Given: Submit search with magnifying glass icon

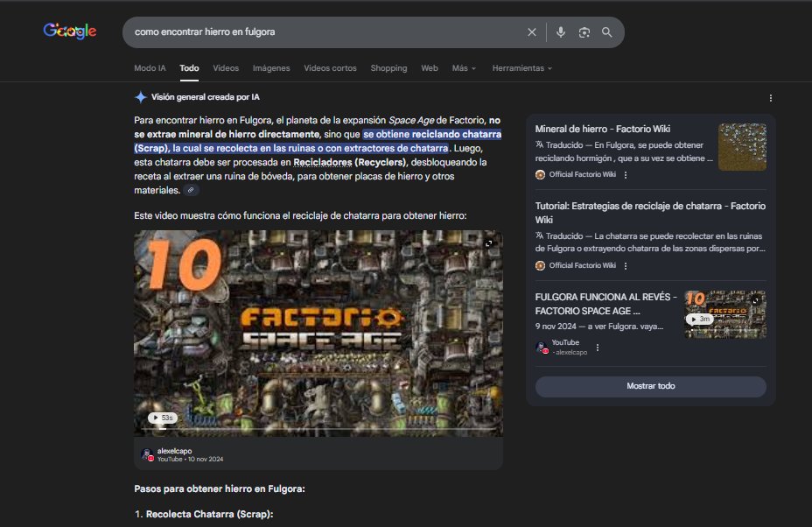Looking at the screenshot, I should [607, 32].
